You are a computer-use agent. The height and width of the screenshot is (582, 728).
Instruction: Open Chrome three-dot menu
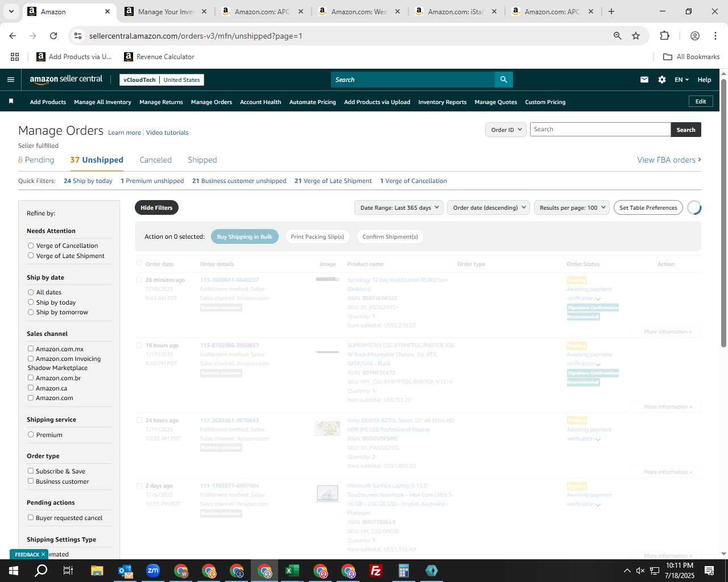coord(715,36)
